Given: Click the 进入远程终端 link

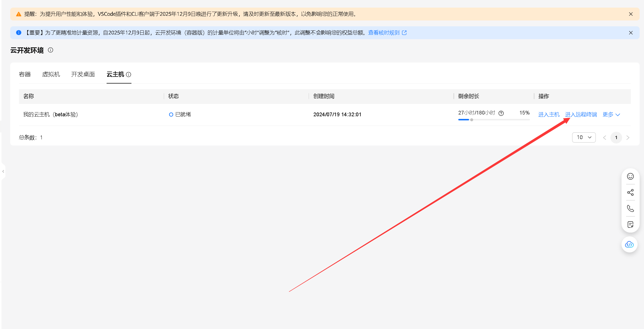Looking at the screenshot, I should 581,114.
